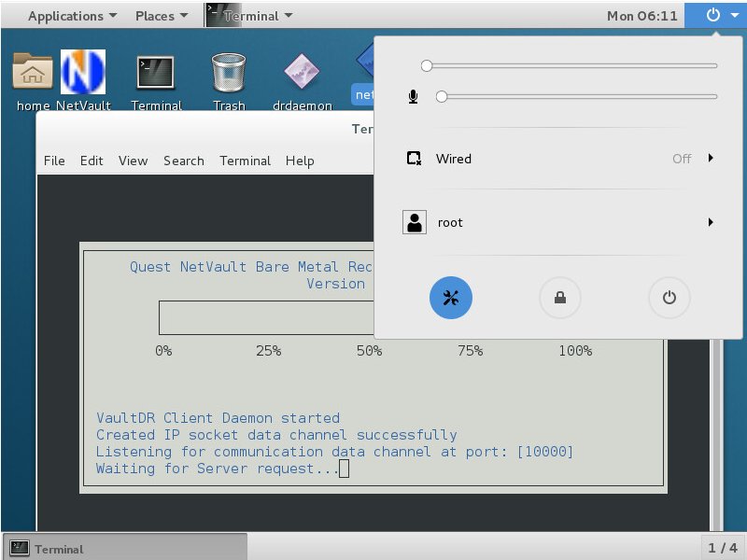Open the File menu in Terminal window
Image resolution: width=747 pixels, height=560 pixels.
[54, 161]
